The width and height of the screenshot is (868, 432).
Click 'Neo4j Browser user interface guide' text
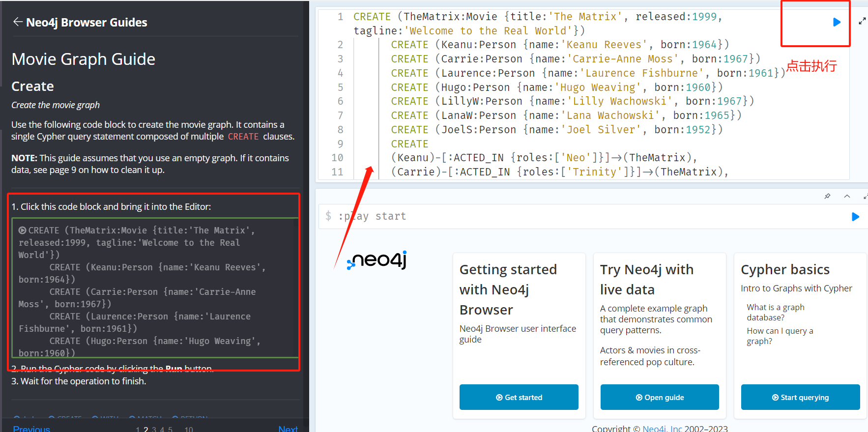pos(518,334)
